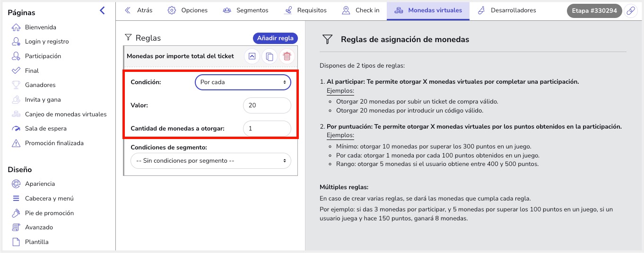Switch to the Opciones tab

[x=188, y=10]
